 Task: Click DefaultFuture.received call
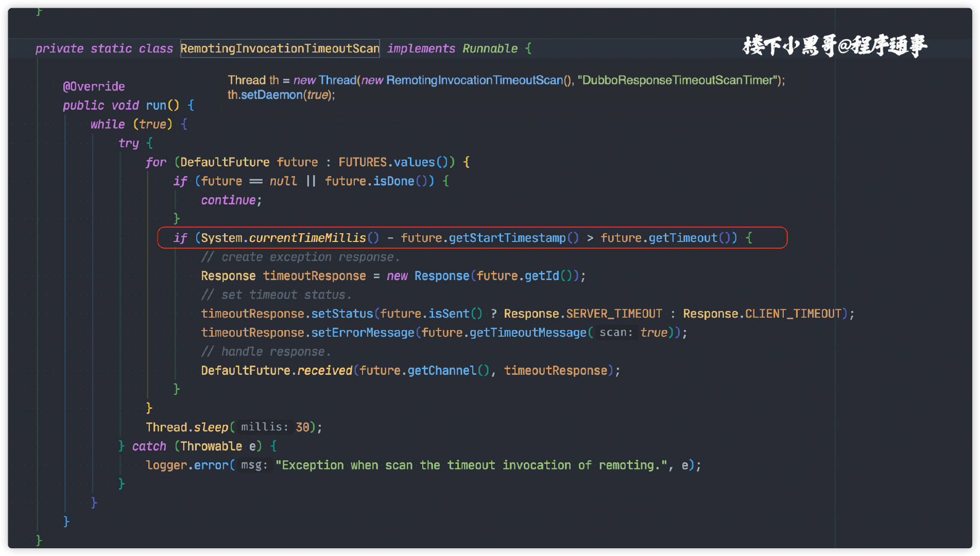tap(277, 371)
